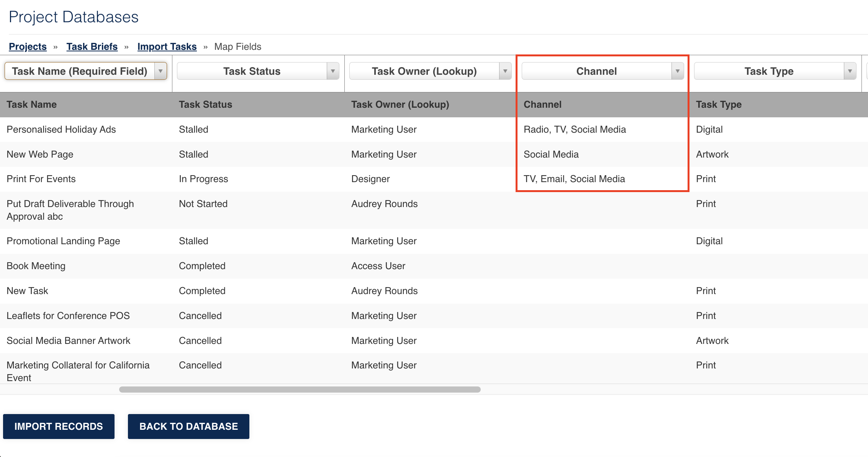
Task: Click the Radio, TV, Social Media cell
Action: 575,130
